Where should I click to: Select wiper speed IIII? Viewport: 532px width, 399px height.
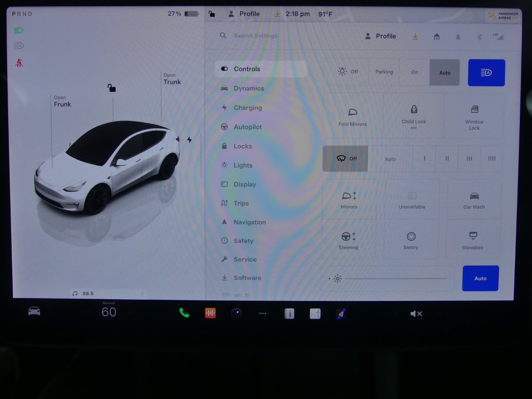click(492, 159)
